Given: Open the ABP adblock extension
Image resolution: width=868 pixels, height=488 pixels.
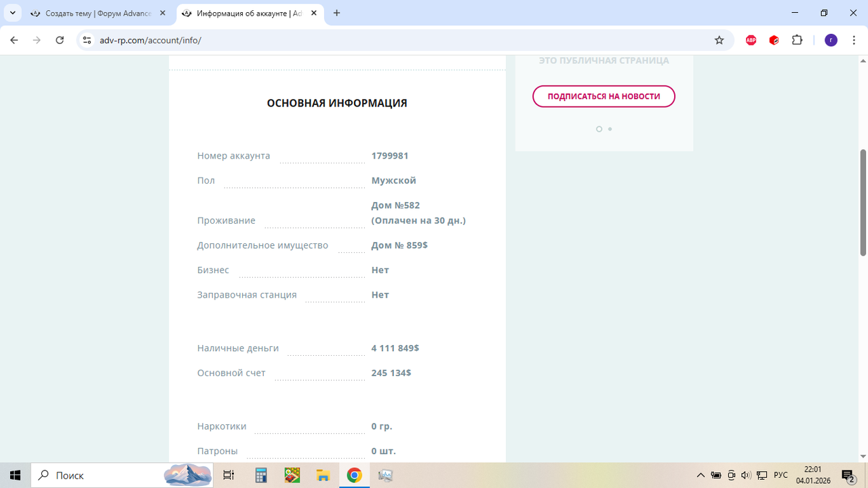Looking at the screenshot, I should tap(751, 40).
